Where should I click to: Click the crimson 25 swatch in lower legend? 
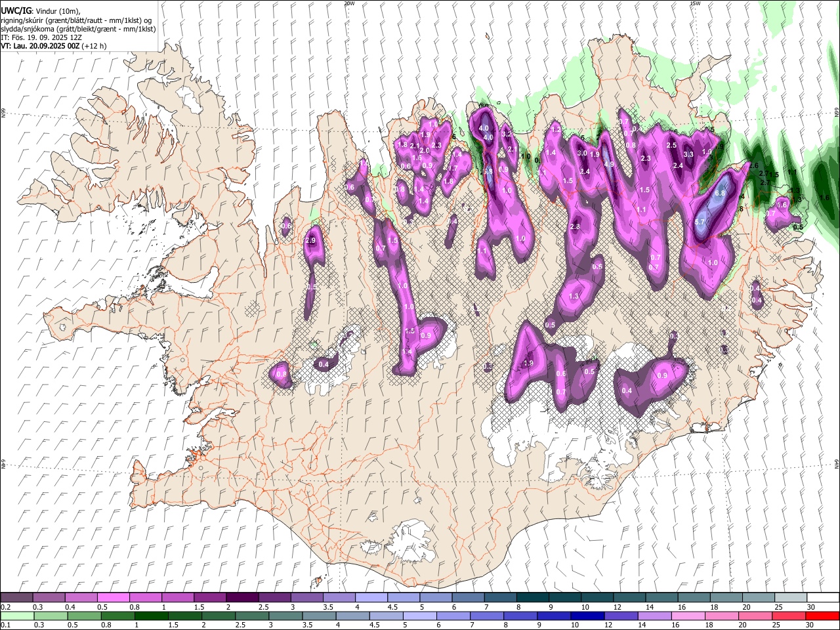click(x=787, y=616)
